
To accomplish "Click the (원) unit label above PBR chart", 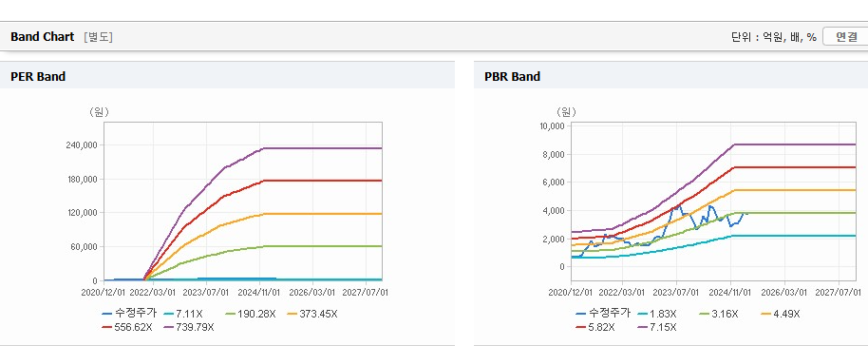I will click(566, 111).
